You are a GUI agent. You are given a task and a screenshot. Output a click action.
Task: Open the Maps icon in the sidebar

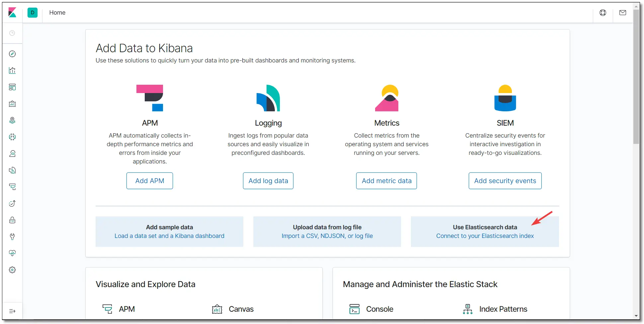point(12,120)
